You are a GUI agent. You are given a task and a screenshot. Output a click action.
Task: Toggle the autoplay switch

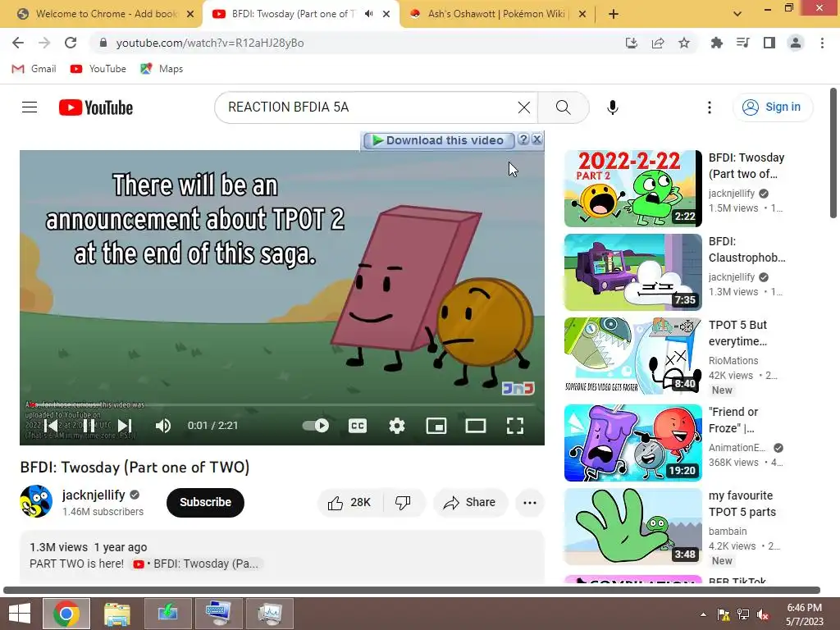316,426
